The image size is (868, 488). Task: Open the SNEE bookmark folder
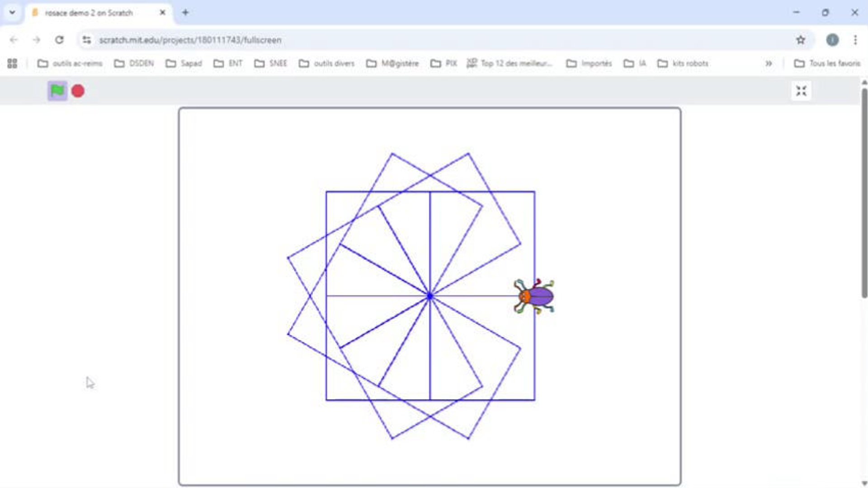[270, 63]
